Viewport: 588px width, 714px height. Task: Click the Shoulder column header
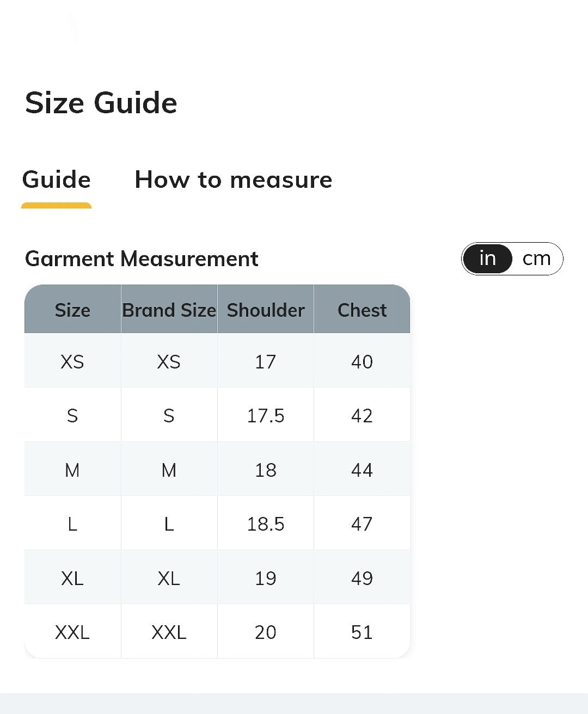[266, 309]
